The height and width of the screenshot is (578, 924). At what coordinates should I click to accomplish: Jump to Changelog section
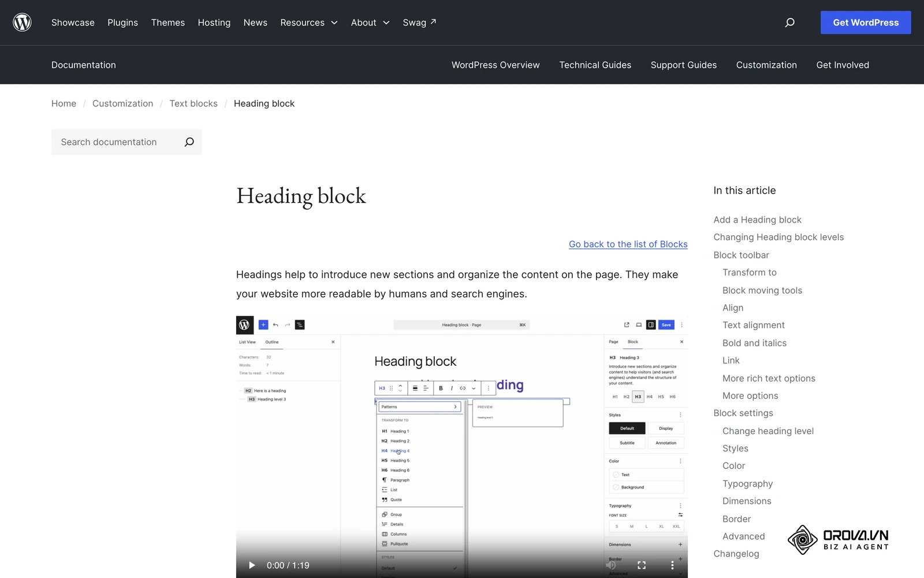pos(736,554)
